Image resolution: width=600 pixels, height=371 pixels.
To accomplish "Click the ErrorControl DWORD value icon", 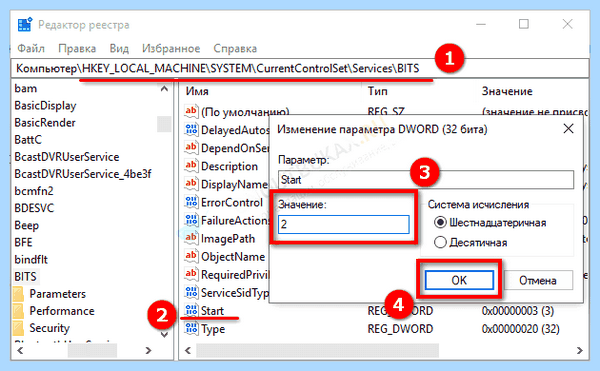I will 191,202.
